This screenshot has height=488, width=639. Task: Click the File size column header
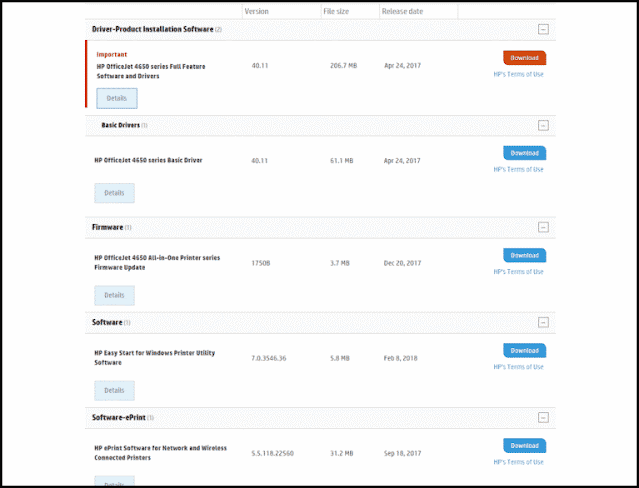click(336, 11)
